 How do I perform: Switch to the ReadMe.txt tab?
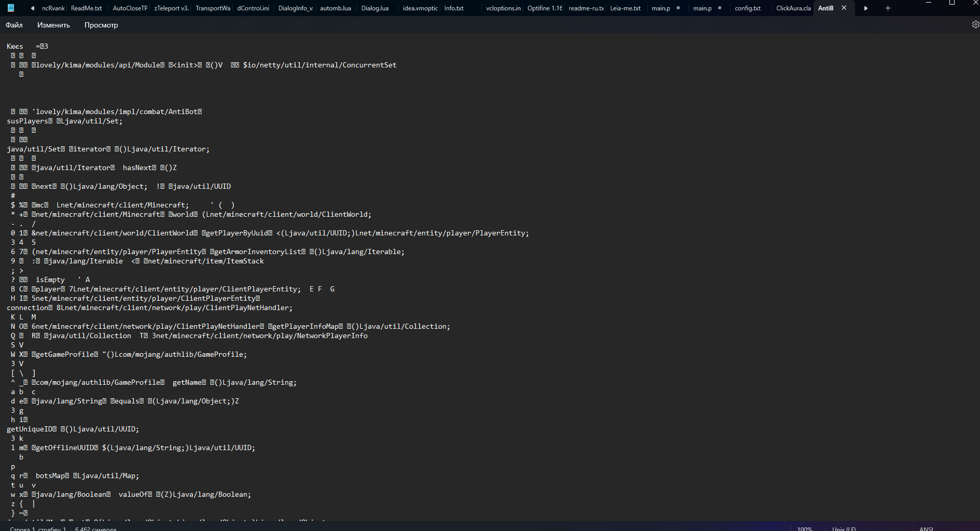tap(87, 8)
